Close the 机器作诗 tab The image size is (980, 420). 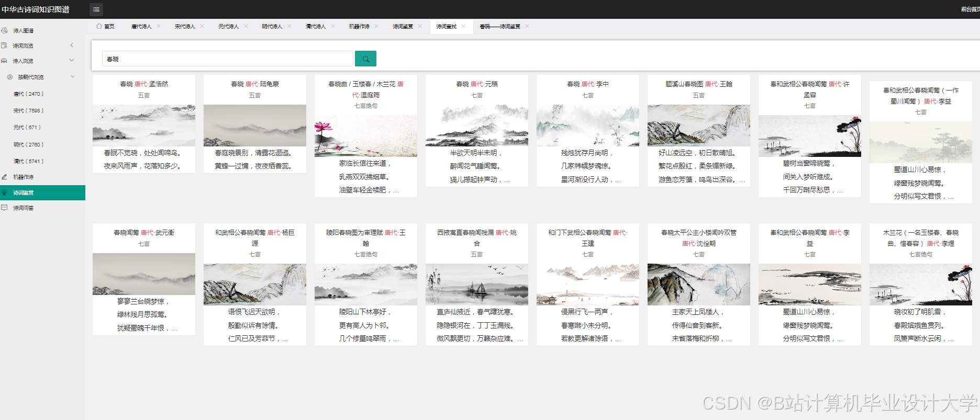coord(376,26)
